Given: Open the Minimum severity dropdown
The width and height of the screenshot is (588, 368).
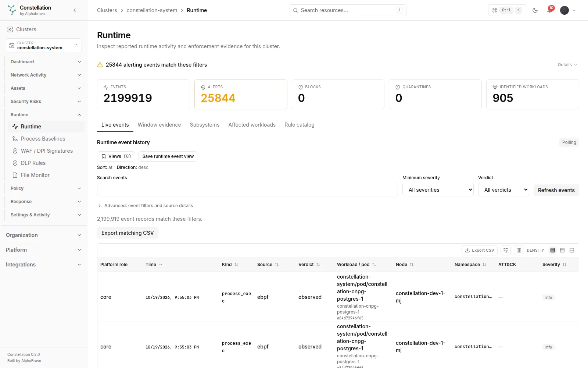Looking at the screenshot, I should click(438, 190).
